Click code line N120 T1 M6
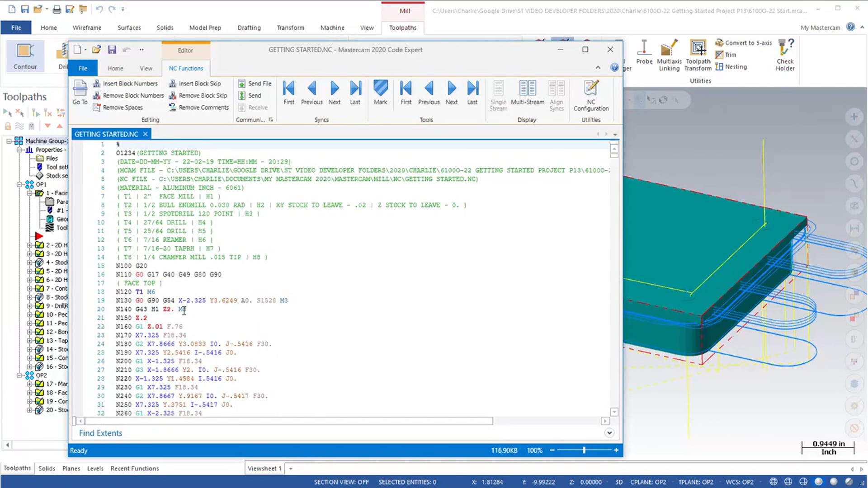Image resolution: width=868 pixels, height=488 pixels. click(x=135, y=292)
